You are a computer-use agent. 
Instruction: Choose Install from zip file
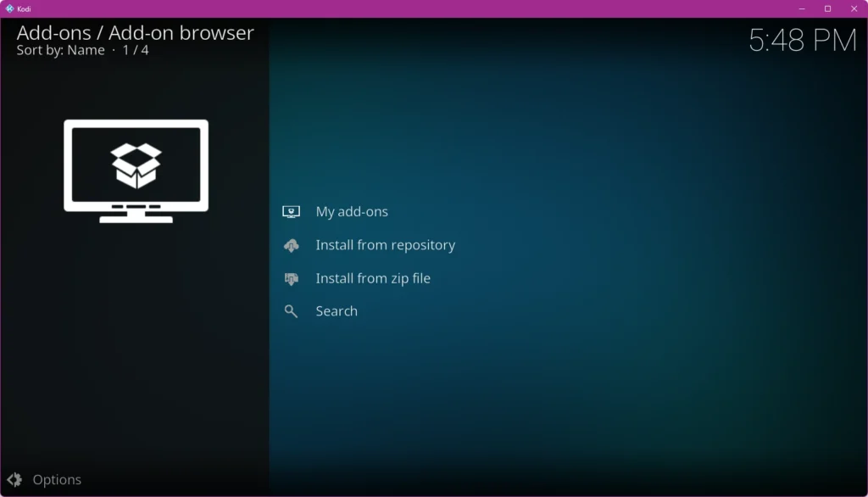(373, 278)
